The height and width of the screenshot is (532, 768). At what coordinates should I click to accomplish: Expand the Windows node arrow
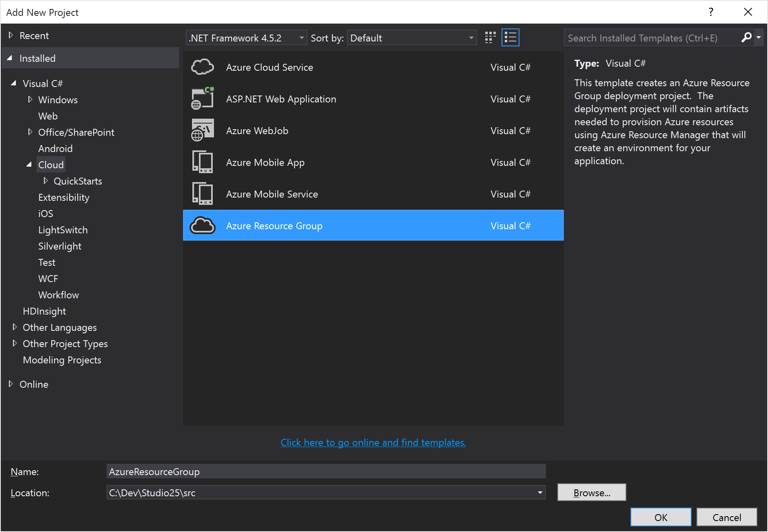(30, 100)
